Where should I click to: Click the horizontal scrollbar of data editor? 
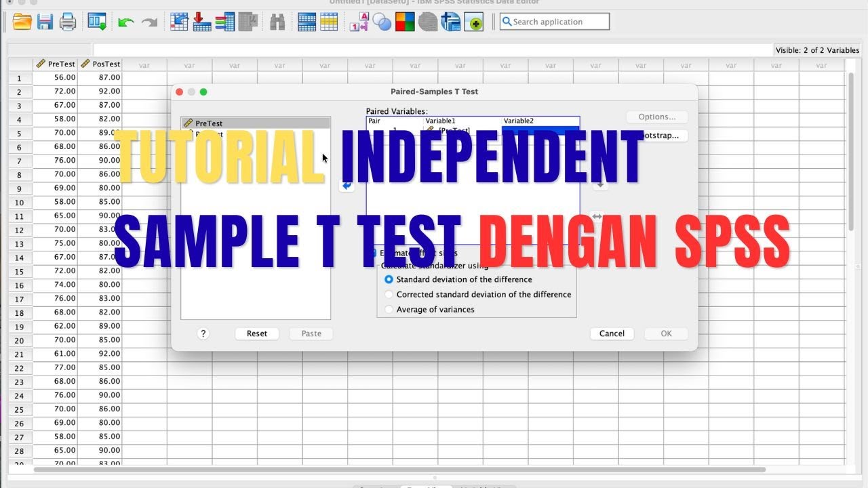point(399,469)
